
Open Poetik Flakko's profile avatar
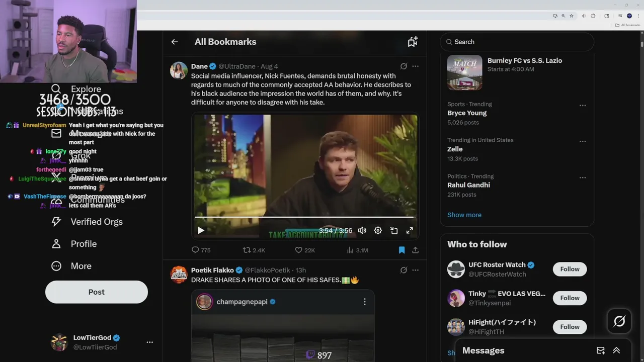pos(179,275)
